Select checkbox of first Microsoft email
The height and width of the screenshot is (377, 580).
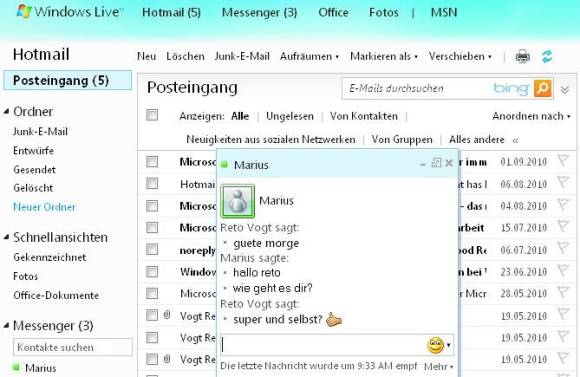(152, 161)
